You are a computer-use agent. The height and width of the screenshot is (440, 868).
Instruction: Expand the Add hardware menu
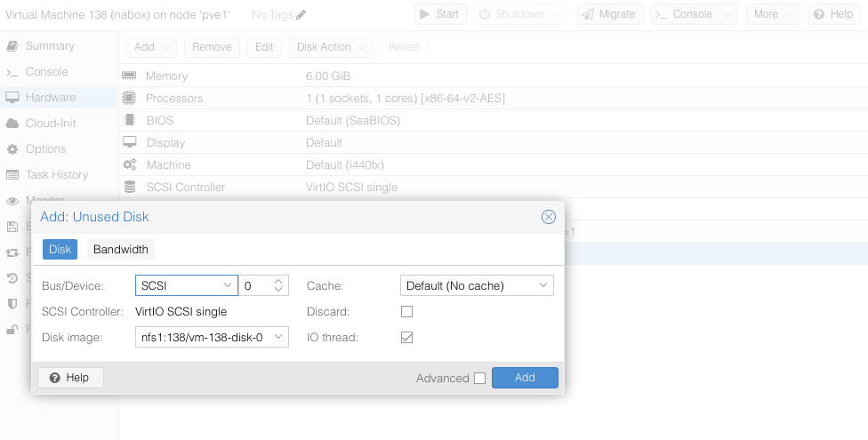tap(151, 47)
